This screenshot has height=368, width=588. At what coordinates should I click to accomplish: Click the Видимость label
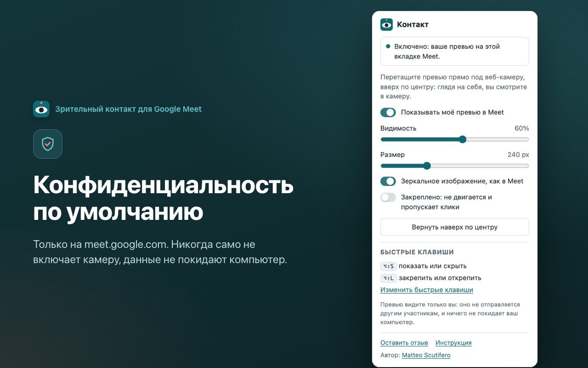point(398,128)
